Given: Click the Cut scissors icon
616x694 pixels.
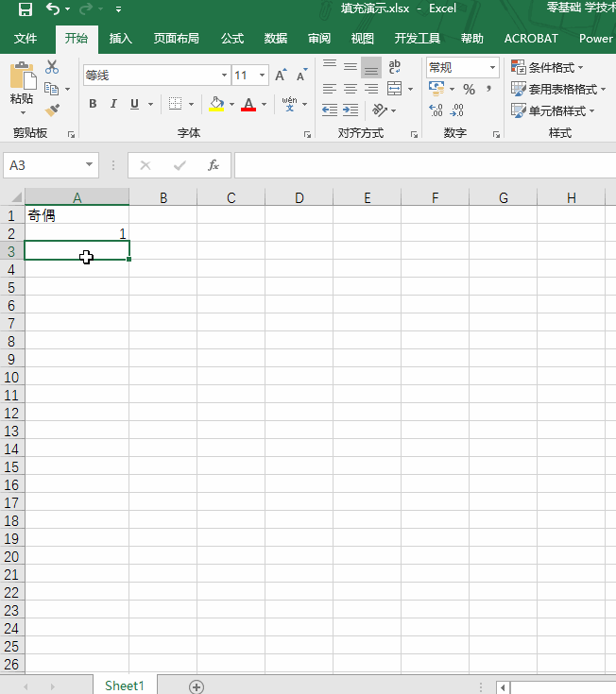Looking at the screenshot, I should (52, 67).
